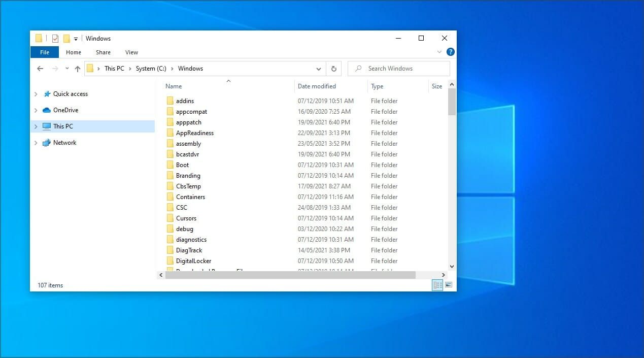Click the CSC folder icon
644x358 pixels.
(x=170, y=208)
